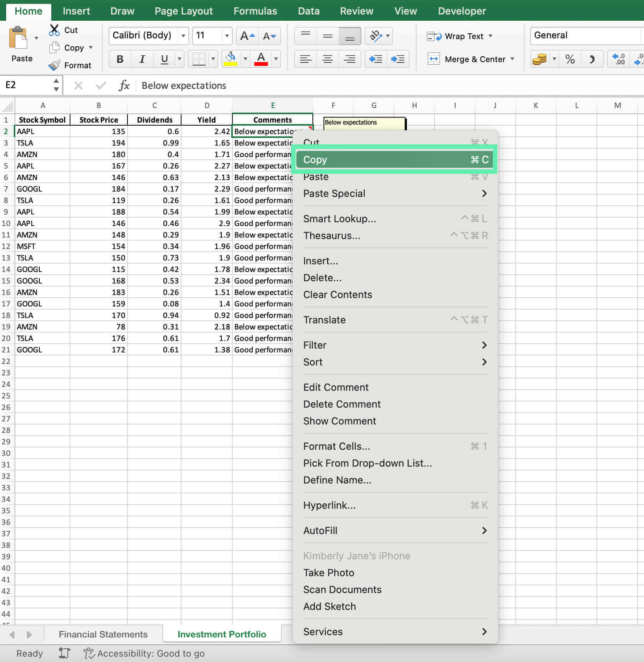Click the formula bar cancel X icon
This screenshot has width=644, height=662.
coord(78,85)
